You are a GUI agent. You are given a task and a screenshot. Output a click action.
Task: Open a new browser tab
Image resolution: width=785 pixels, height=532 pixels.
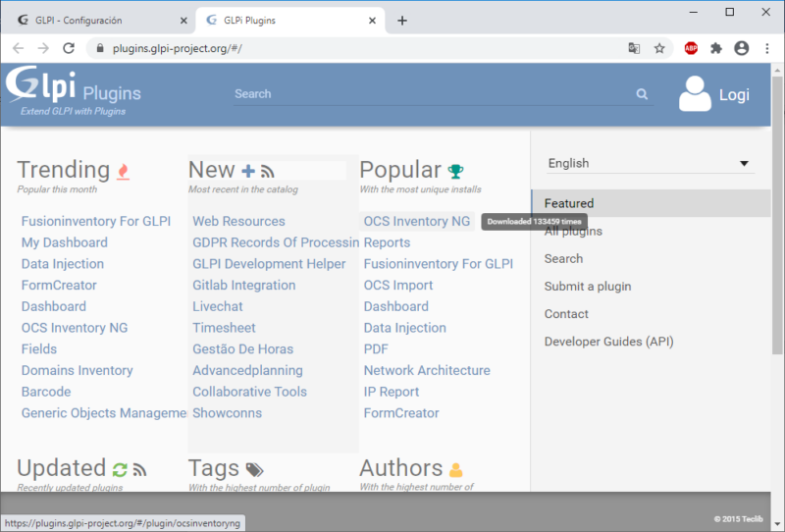(x=402, y=21)
